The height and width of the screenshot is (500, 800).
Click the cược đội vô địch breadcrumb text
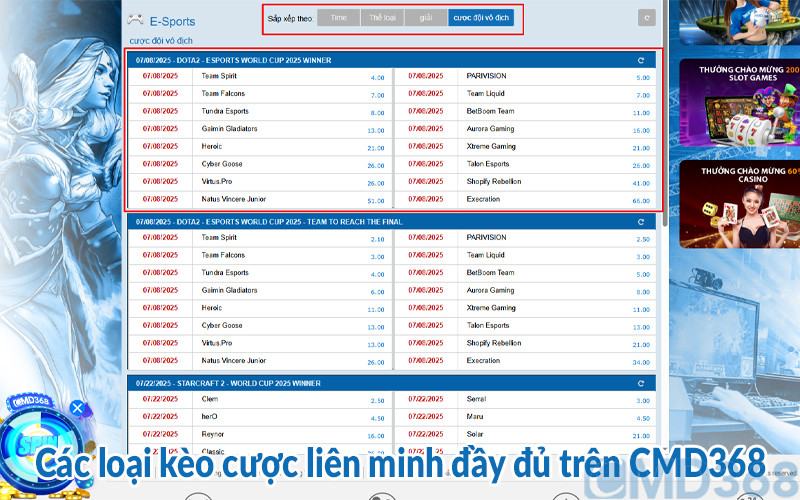coord(161,40)
